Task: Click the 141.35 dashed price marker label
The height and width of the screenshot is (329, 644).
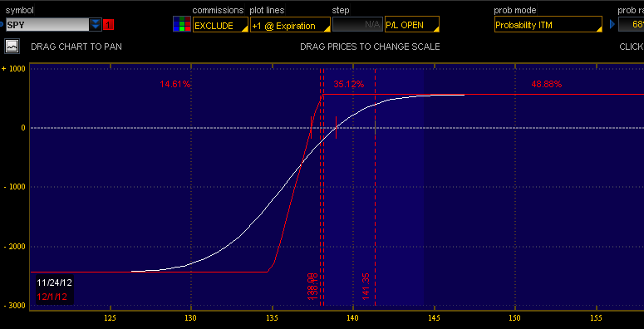Action: coord(366,287)
